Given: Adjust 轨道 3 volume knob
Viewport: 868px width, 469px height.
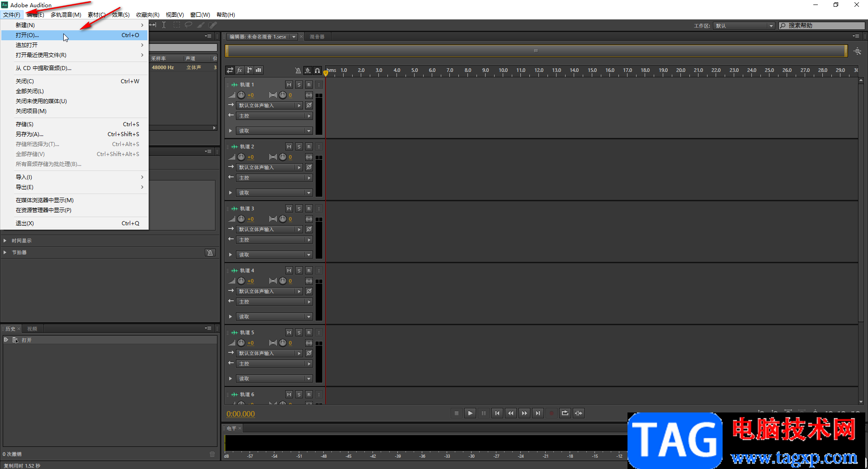Looking at the screenshot, I should click(x=241, y=219).
